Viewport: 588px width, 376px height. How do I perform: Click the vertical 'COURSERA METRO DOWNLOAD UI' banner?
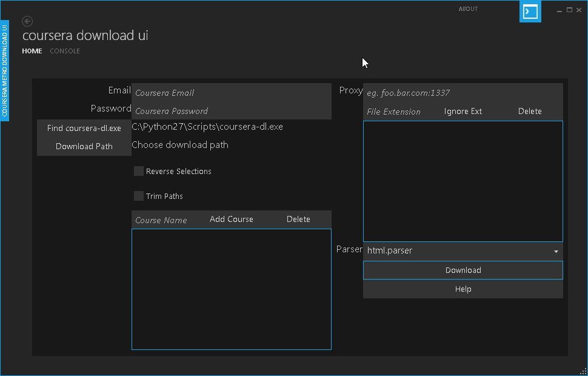[x=4, y=70]
